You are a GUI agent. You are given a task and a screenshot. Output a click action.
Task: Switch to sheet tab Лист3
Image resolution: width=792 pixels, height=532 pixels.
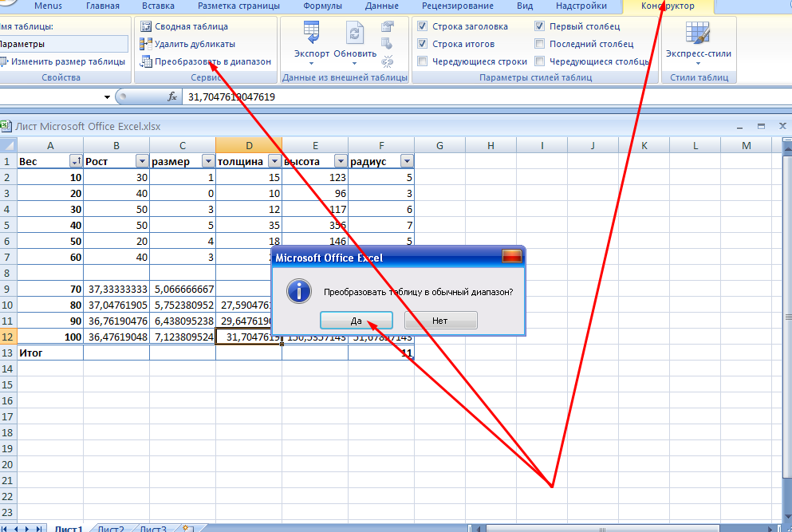(x=153, y=529)
